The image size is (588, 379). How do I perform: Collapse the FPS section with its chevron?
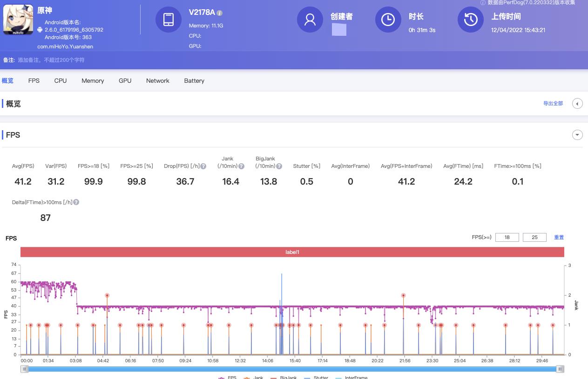click(x=577, y=135)
